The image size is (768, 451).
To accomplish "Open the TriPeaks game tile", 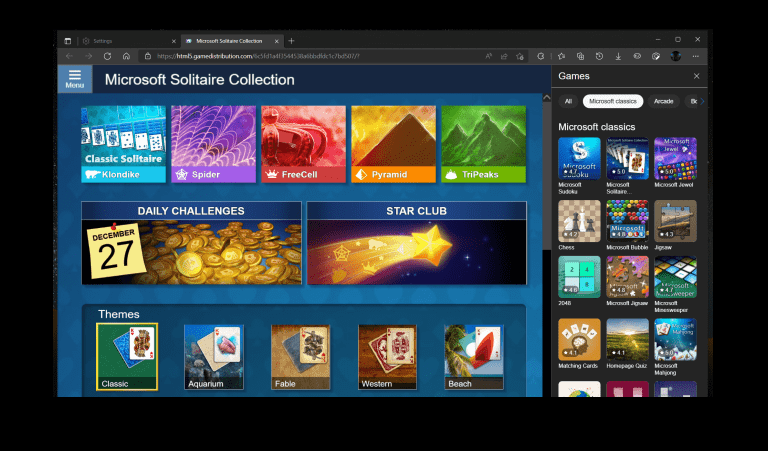I will click(483, 144).
